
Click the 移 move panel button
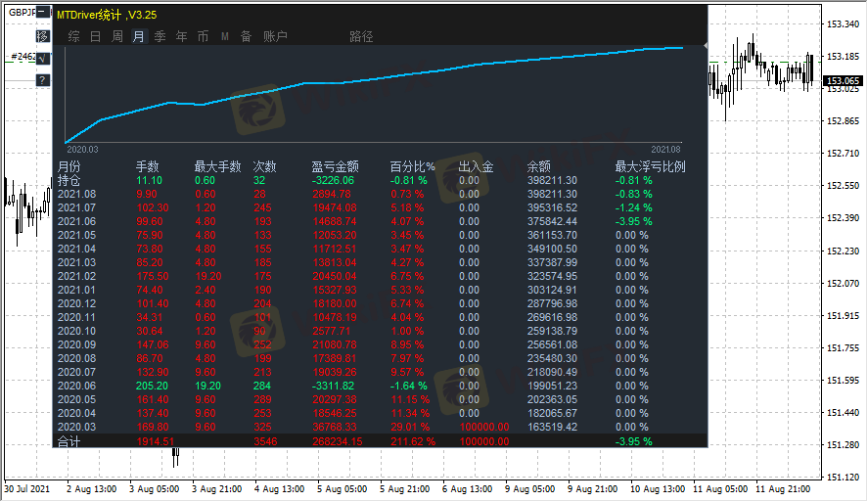[x=43, y=36]
